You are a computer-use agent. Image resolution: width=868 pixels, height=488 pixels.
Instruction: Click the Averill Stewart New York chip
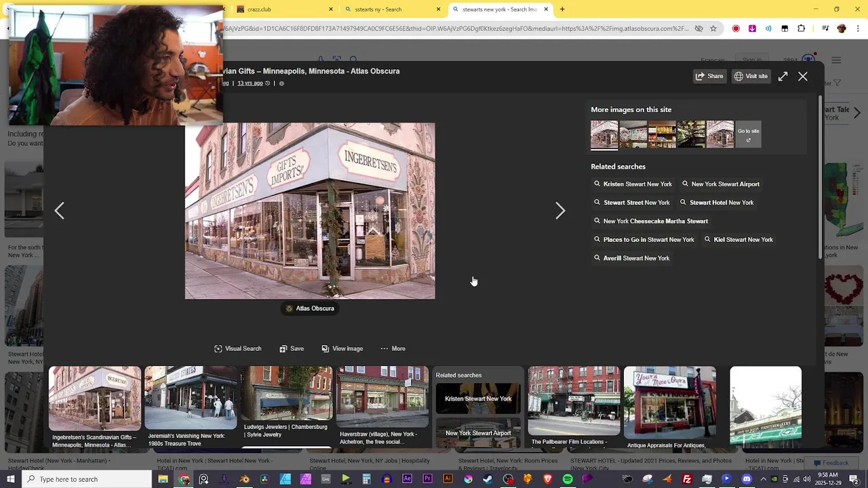click(x=631, y=258)
